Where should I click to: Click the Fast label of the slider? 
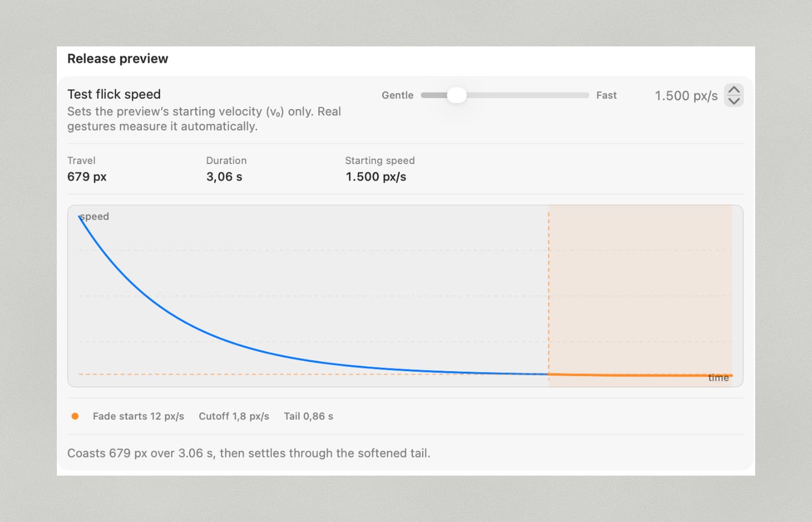(x=607, y=95)
